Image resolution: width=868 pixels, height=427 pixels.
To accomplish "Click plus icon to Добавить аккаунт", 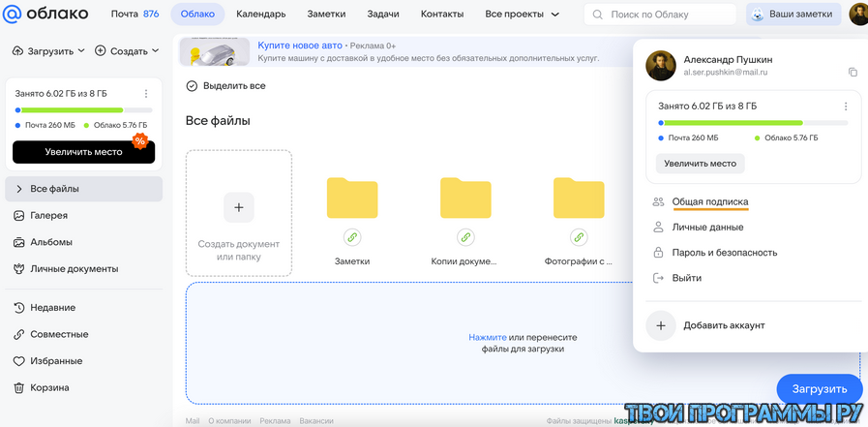I will point(661,325).
